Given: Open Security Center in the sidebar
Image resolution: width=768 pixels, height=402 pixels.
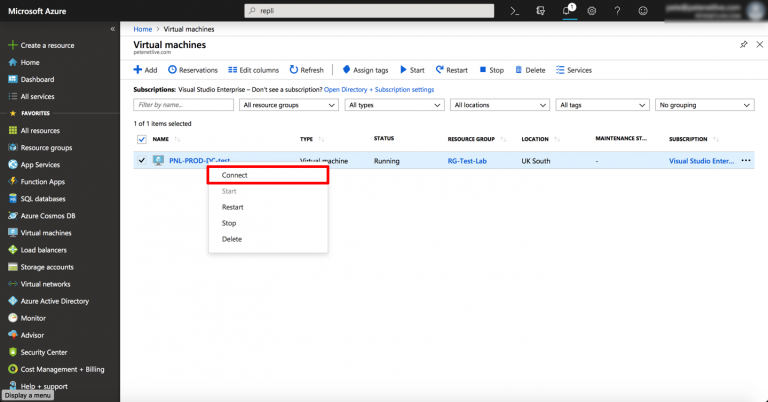Looking at the screenshot, I should pyautogui.click(x=38, y=352).
